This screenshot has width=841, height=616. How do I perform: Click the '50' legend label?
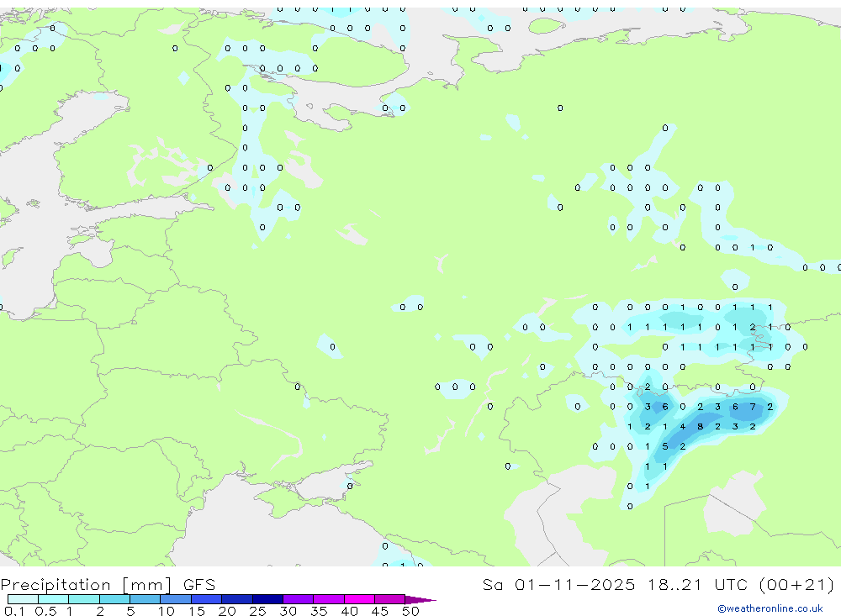tap(410, 611)
